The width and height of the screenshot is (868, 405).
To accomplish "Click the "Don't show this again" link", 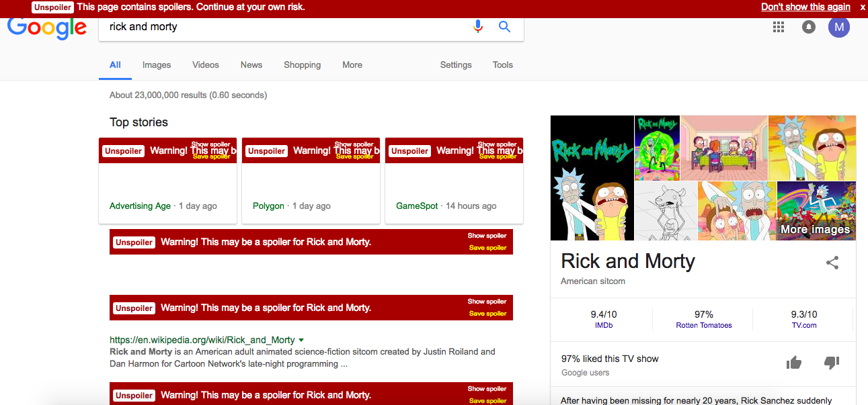I will tap(805, 7).
